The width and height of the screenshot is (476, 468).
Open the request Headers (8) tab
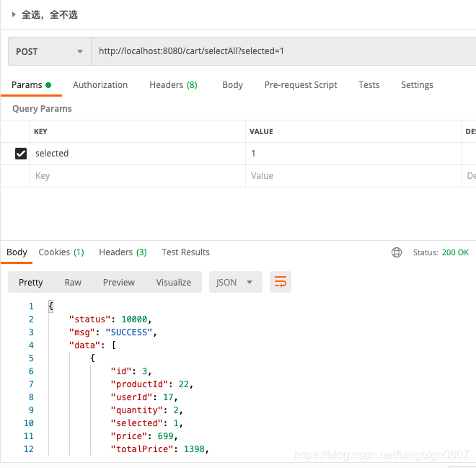173,85
